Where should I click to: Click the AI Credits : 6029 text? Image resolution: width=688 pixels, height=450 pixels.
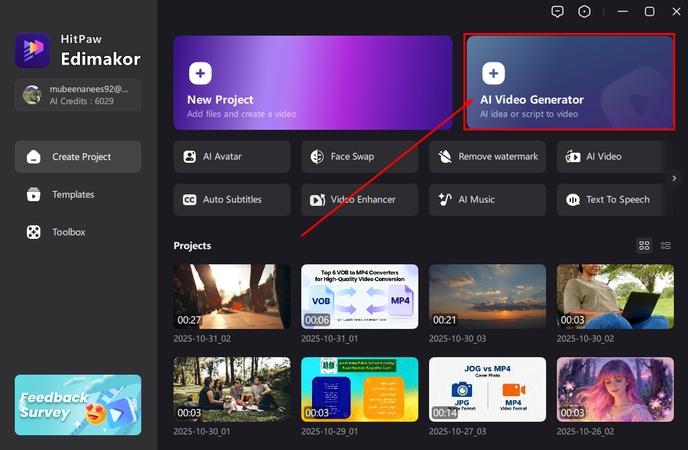(82, 101)
